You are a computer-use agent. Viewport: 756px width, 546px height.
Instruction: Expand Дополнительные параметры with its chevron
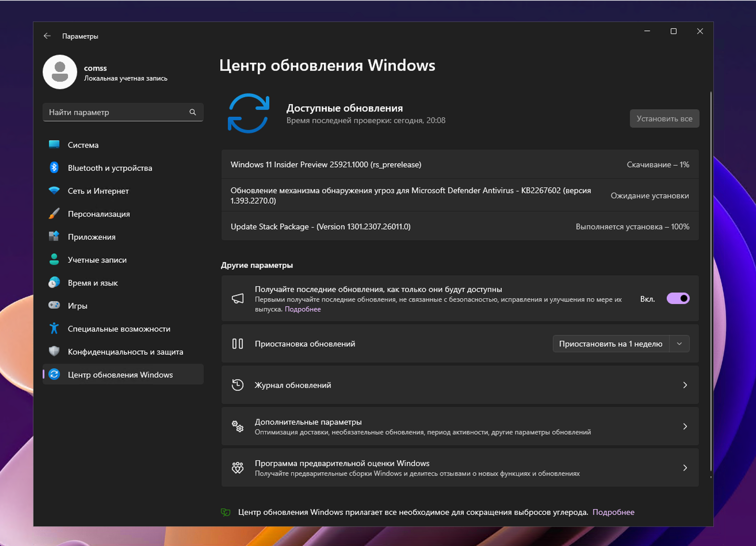[685, 426]
